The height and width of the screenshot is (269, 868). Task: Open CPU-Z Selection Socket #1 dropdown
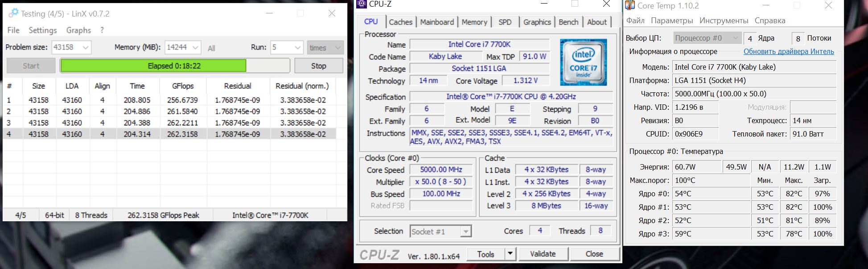point(465,232)
